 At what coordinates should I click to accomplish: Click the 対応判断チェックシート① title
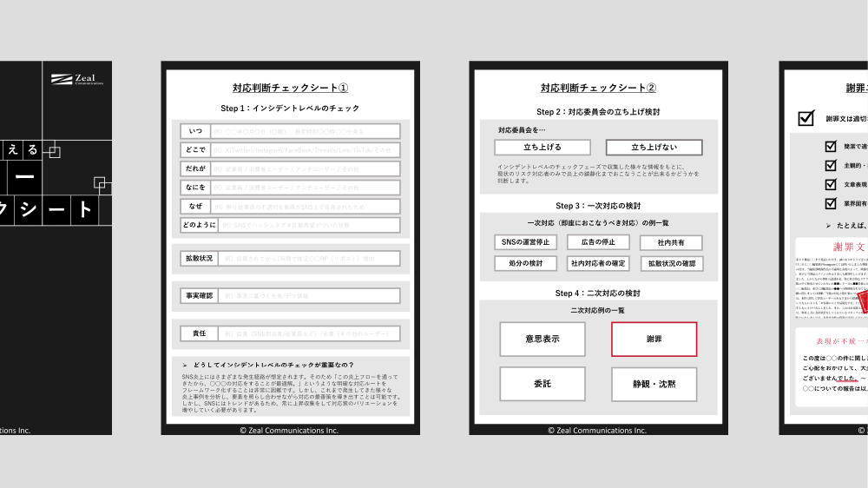point(290,88)
